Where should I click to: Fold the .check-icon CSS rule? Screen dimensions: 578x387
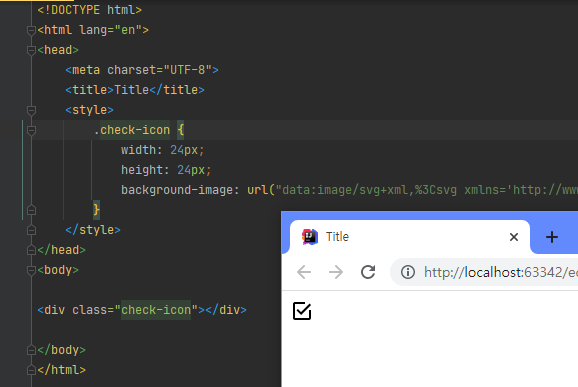point(31,130)
